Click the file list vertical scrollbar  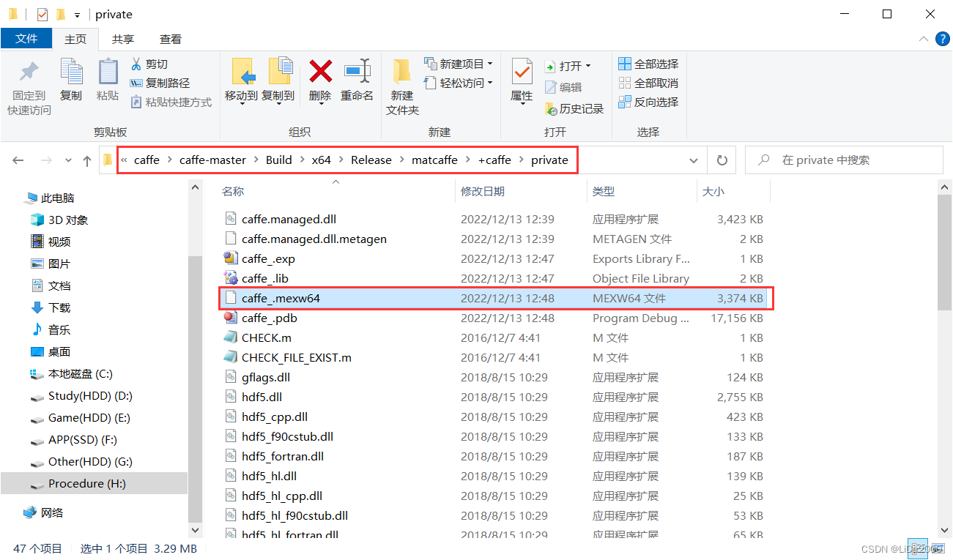coord(945,253)
